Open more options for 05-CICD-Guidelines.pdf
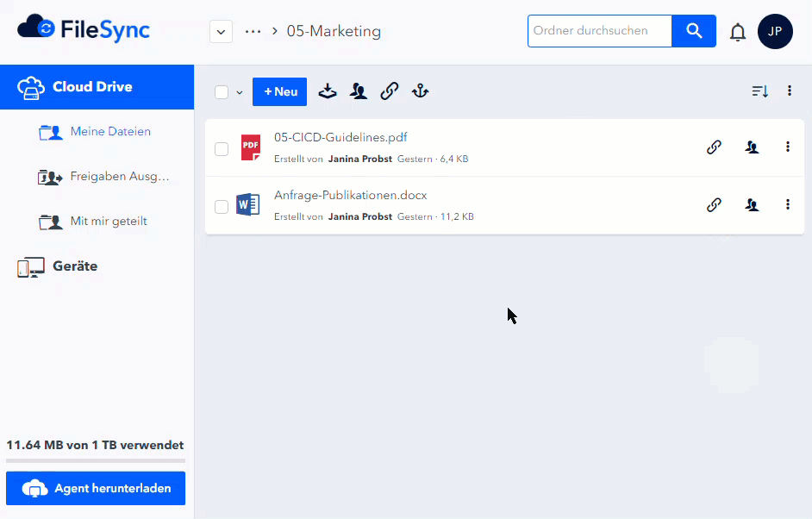Image resolution: width=812 pixels, height=519 pixels. click(x=788, y=147)
